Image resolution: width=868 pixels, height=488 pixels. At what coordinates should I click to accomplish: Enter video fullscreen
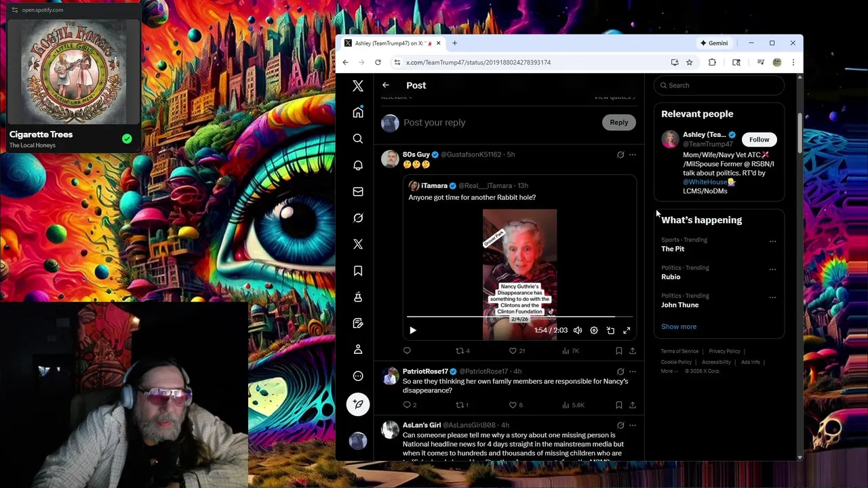627,330
